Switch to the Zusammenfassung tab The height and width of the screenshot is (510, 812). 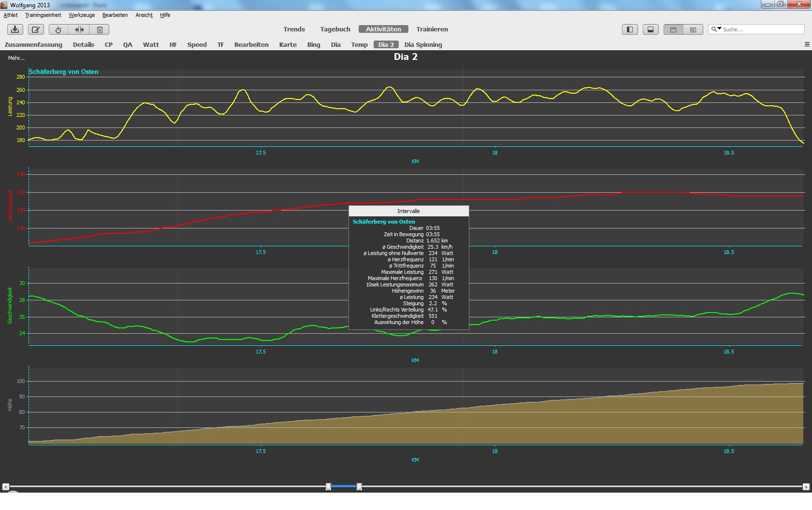click(33, 44)
